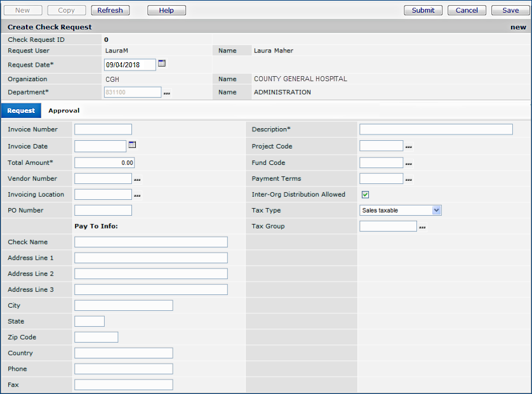532x394 pixels.
Task: Focus the Check Name text field
Action: click(150, 242)
